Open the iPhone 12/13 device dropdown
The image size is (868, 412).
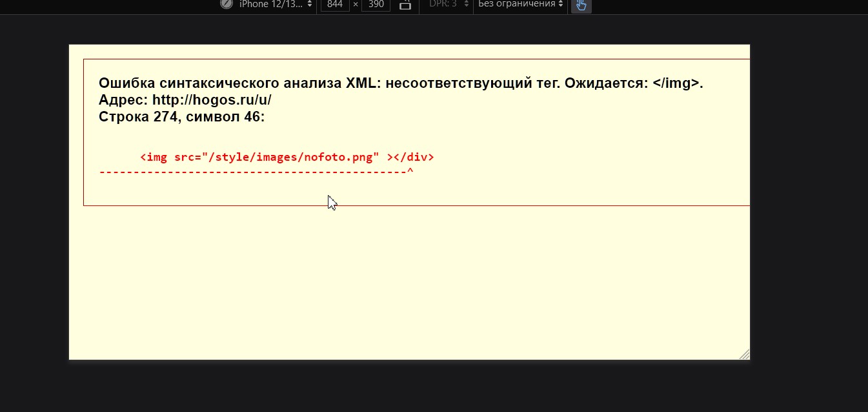coord(276,5)
